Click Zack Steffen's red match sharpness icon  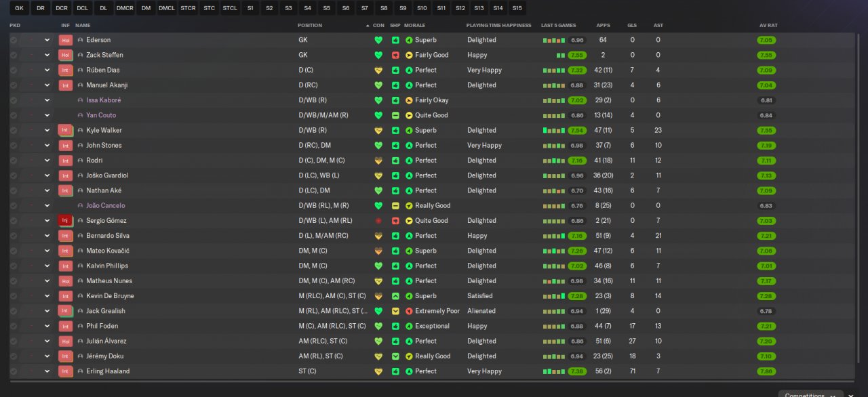(x=395, y=55)
